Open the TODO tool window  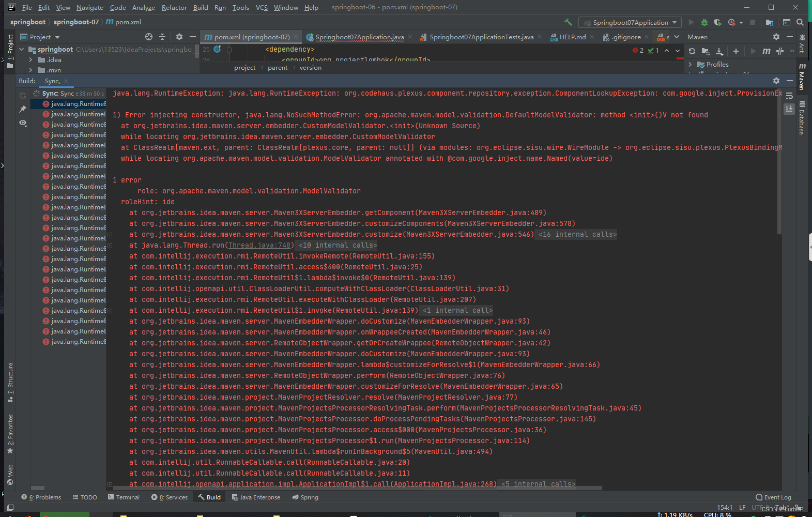pyautogui.click(x=85, y=497)
